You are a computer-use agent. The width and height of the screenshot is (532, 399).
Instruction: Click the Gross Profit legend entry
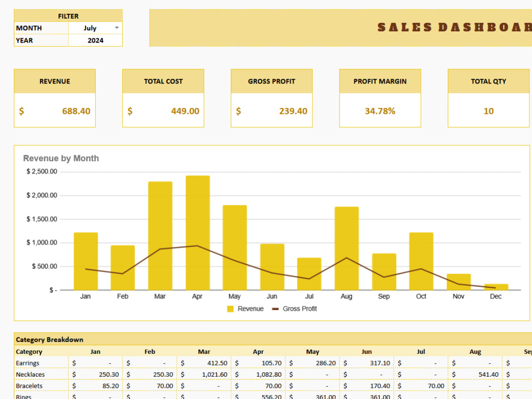coord(295,309)
